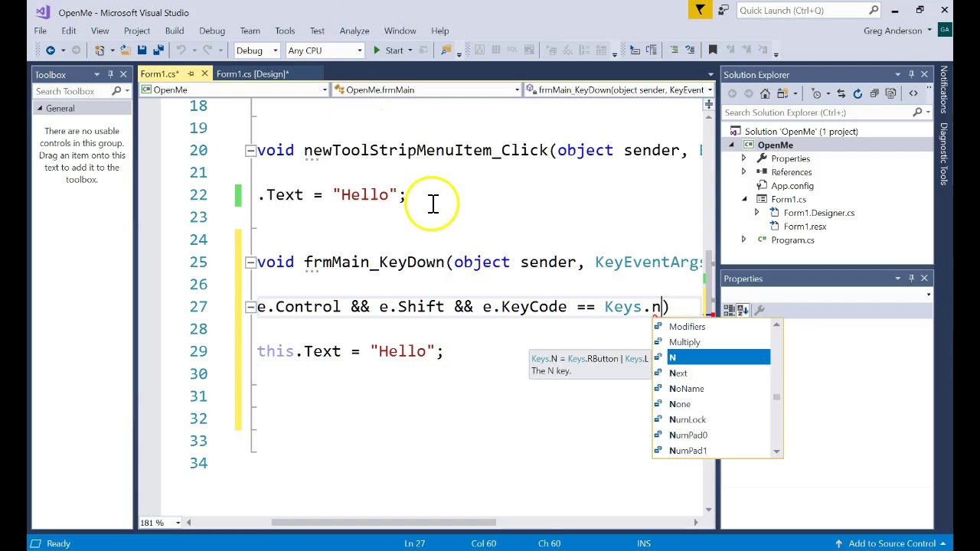The height and width of the screenshot is (551, 980).
Task: Click the Save All toolbar icon
Action: [x=158, y=51]
